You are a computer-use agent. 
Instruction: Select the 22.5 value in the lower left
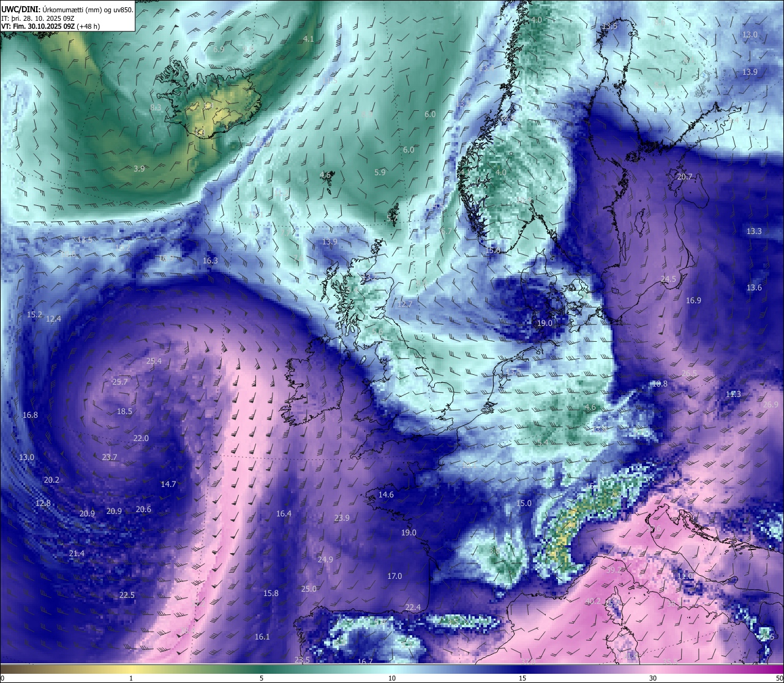[x=127, y=595]
